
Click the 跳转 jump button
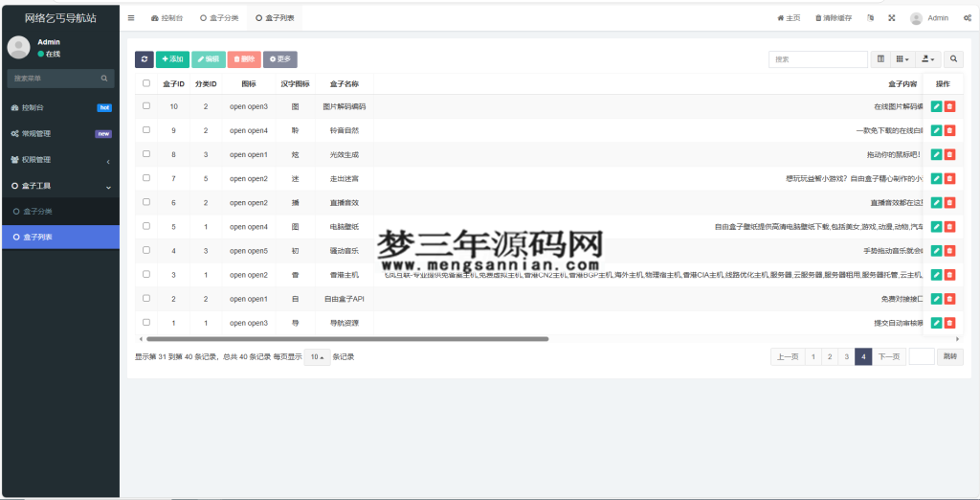point(950,356)
